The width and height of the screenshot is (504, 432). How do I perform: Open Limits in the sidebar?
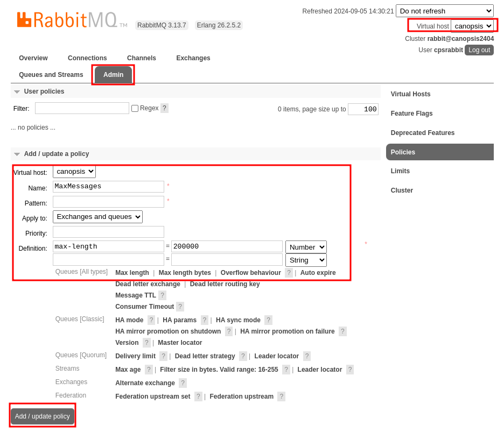(400, 171)
